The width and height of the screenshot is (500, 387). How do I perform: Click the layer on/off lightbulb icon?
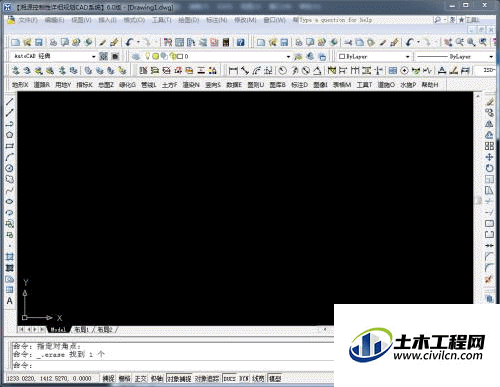[147, 56]
